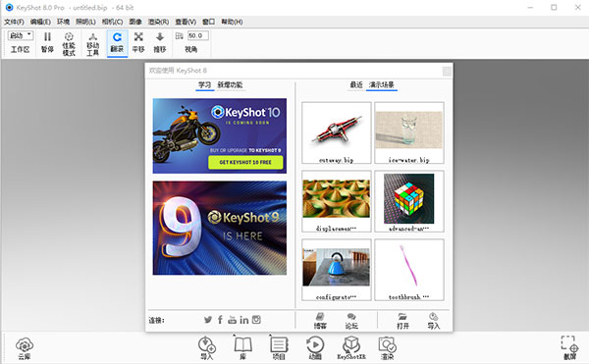Click the KeyShot app icon in the title bar
Screen dimensions: 589x364
pyautogui.click(x=9, y=7)
